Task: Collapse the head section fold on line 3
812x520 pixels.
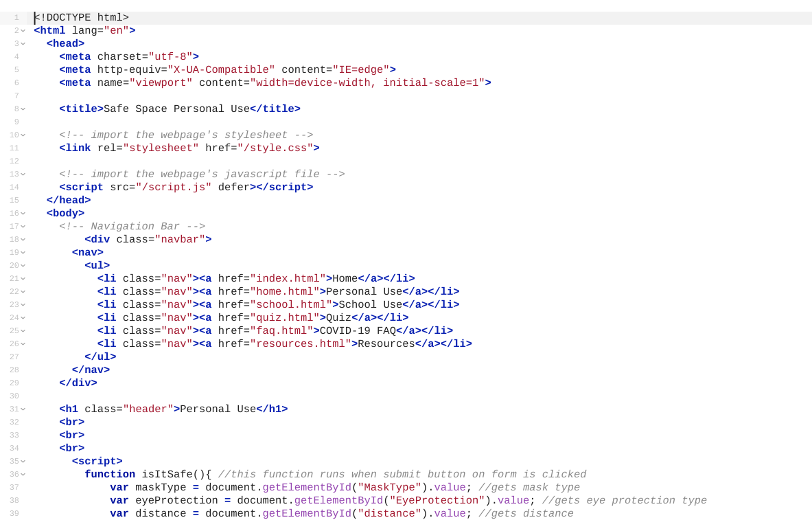Action: click(x=23, y=43)
